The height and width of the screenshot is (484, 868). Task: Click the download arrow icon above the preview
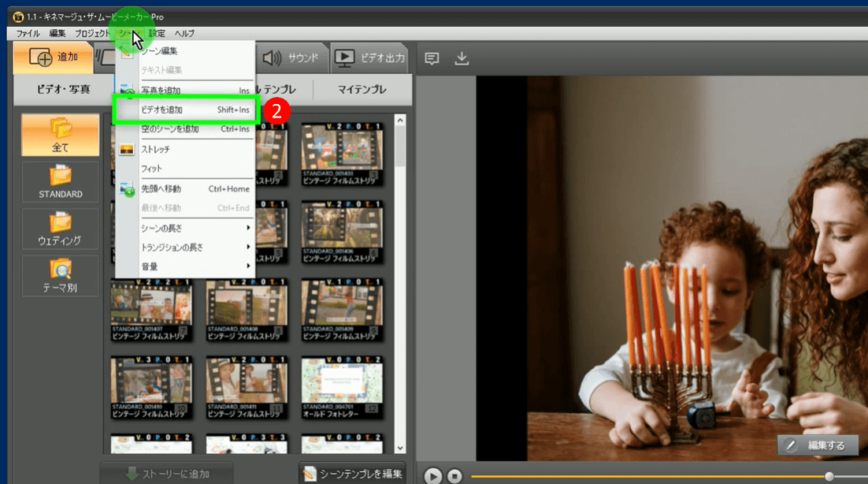(462, 58)
